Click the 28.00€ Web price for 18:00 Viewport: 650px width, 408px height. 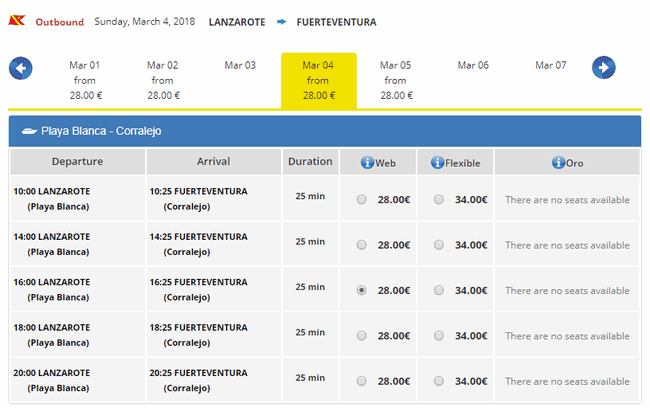pos(394,336)
